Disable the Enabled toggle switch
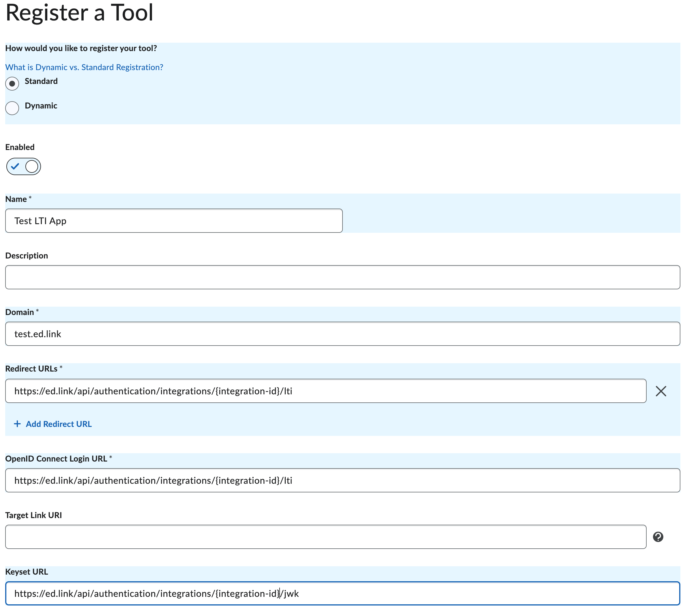 pyautogui.click(x=23, y=166)
